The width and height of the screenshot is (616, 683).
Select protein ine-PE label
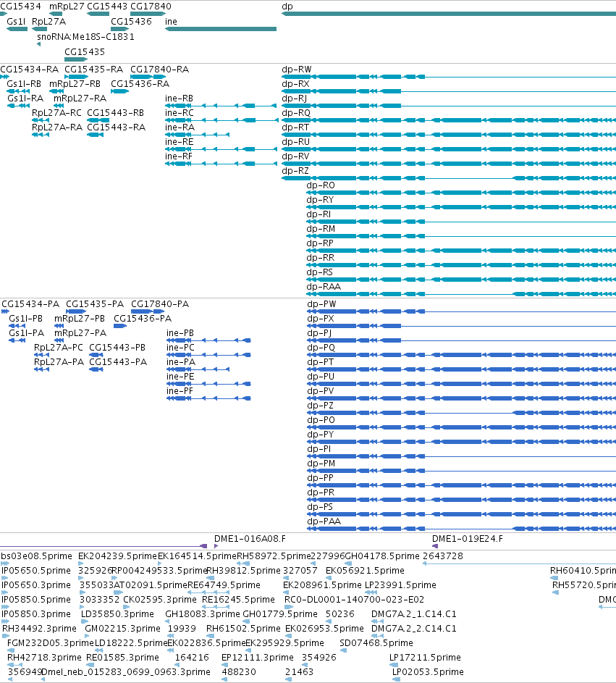180,377
